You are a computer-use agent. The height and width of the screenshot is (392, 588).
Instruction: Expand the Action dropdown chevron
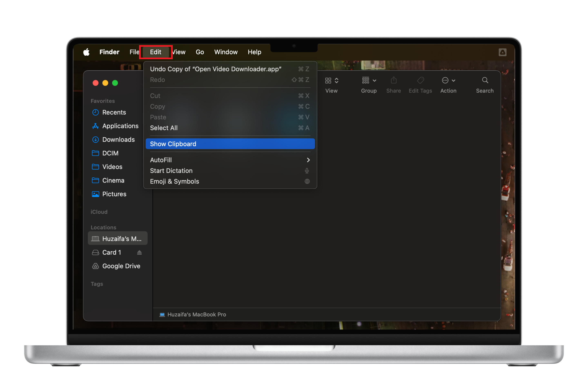tap(453, 80)
